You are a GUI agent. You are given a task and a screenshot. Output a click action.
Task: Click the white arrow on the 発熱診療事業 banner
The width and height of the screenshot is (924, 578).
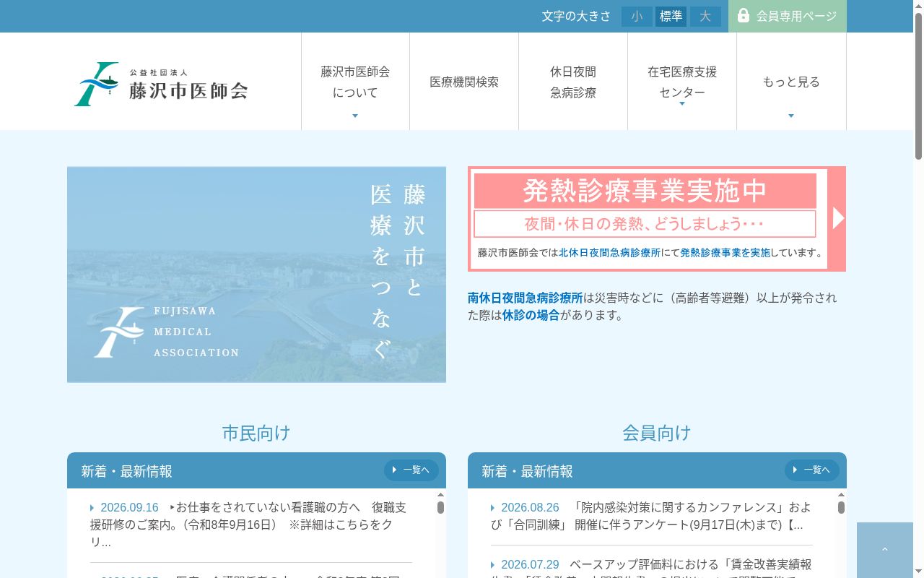point(837,218)
